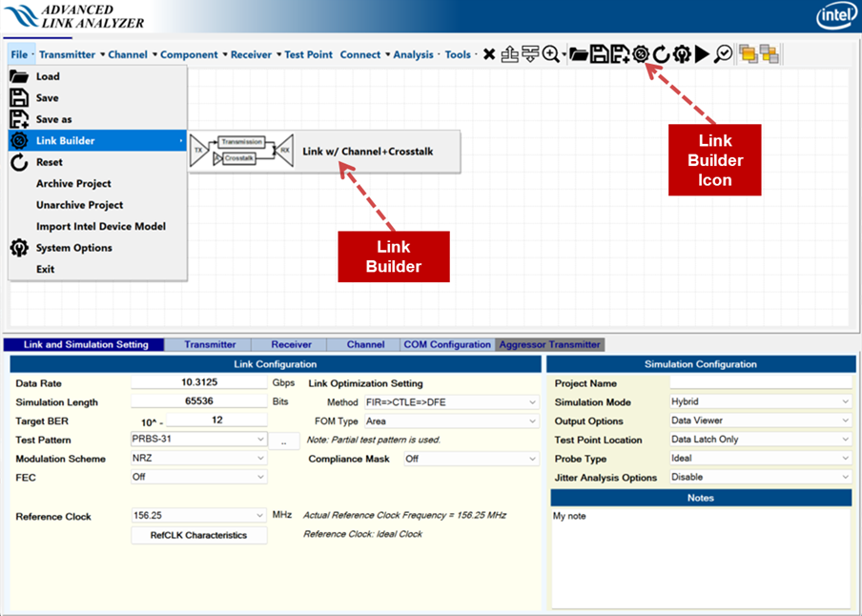
Task: Click the upward arrow stack toolbar icon
Action: pyautogui.click(x=509, y=54)
